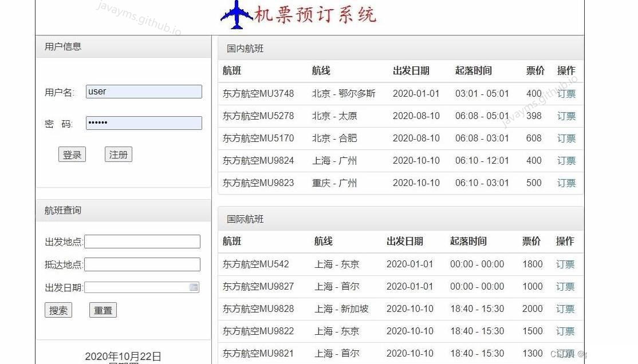
Task: Click 订票 for flight MU9822
Action: click(x=565, y=331)
